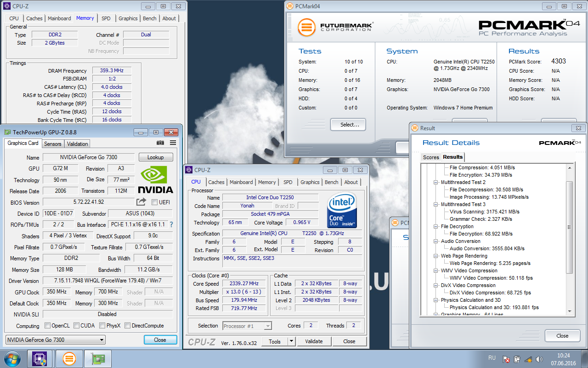Open Graphics tab in back CPU-Z window
Image resolution: width=588 pixels, height=368 pixels.
[x=128, y=18]
